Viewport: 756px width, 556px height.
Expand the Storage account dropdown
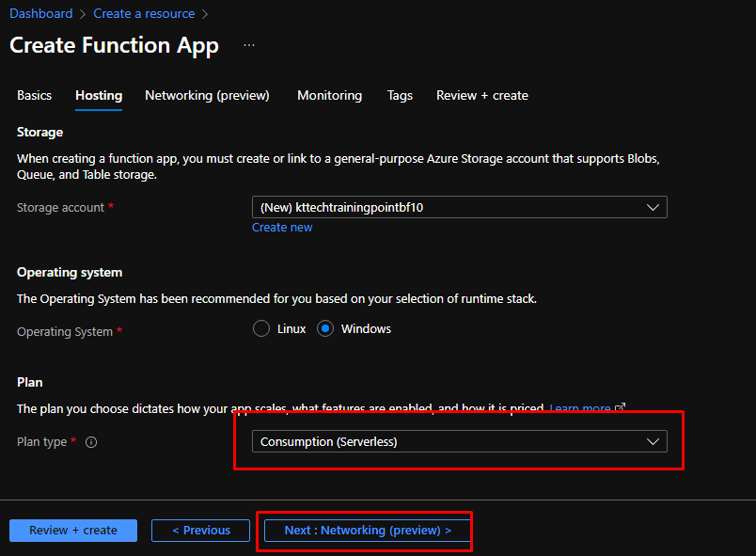pyautogui.click(x=458, y=208)
